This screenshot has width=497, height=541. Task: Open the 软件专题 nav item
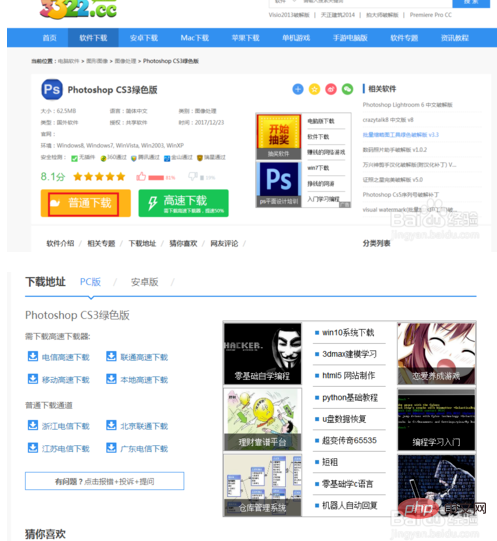404,38
